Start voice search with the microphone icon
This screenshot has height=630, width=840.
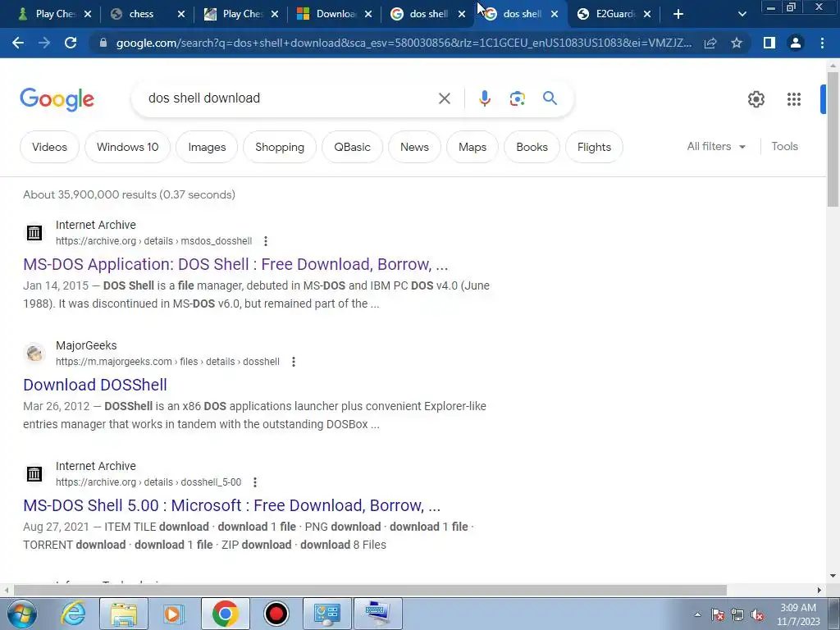click(x=484, y=98)
